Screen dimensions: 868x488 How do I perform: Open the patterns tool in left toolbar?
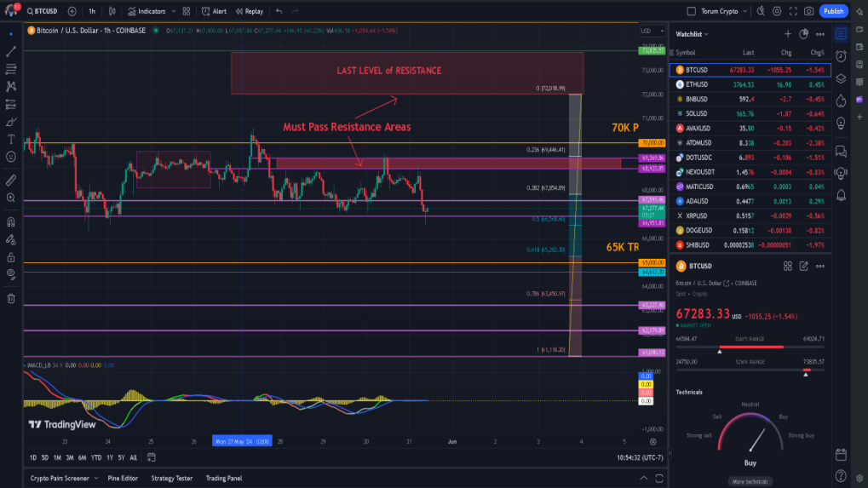click(x=11, y=87)
